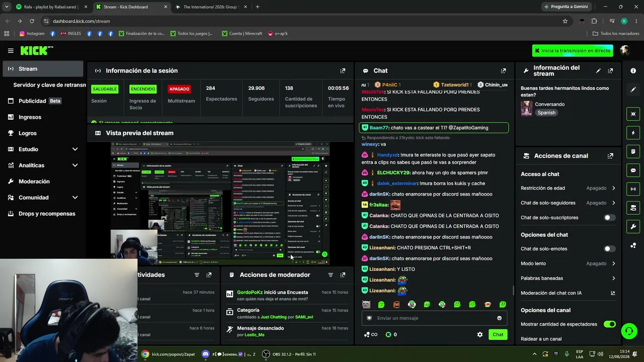Open chat settings gear icon
644x362 pixels.
479,334
